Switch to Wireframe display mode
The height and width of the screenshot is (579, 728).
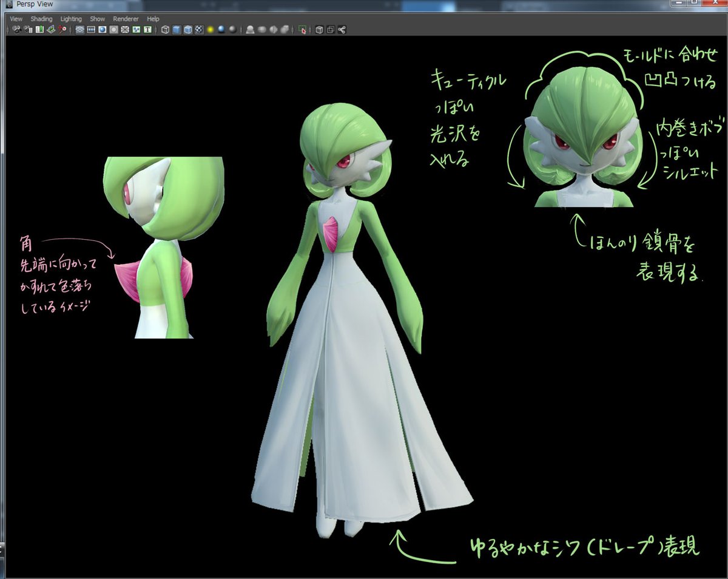165,29
